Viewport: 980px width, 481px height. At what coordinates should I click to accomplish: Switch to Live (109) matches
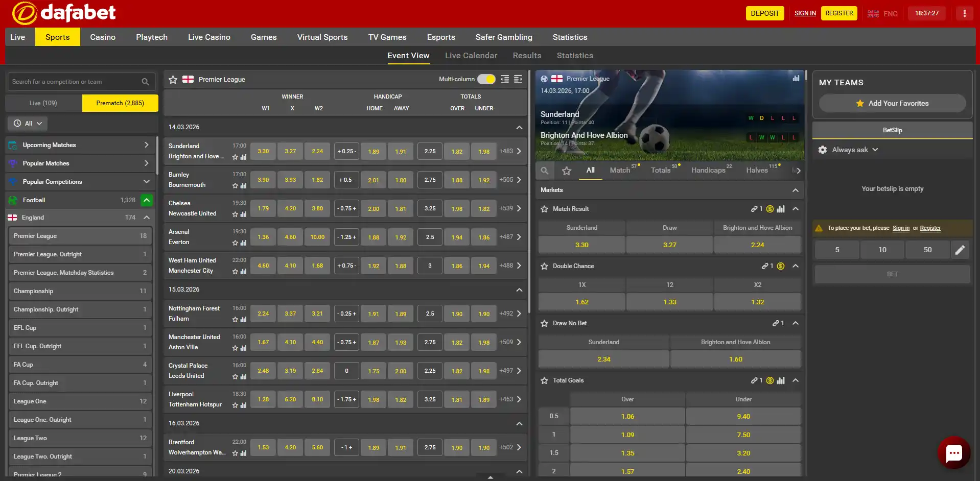point(43,103)
